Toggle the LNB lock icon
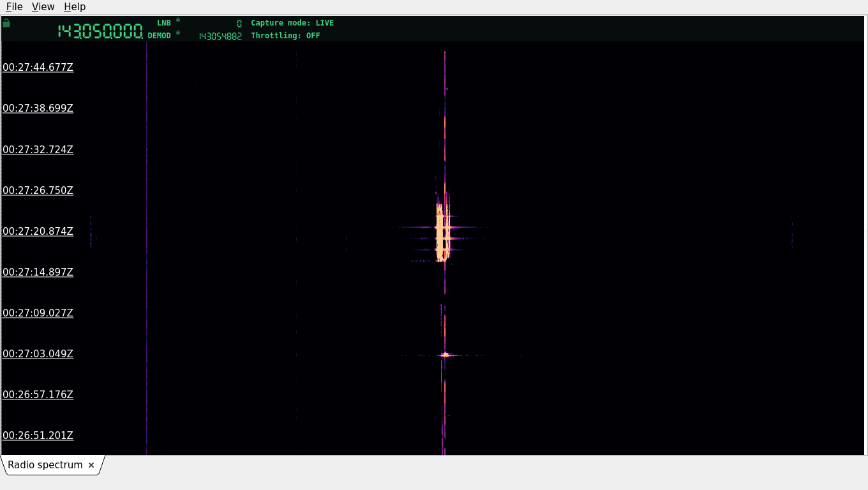 178,20
